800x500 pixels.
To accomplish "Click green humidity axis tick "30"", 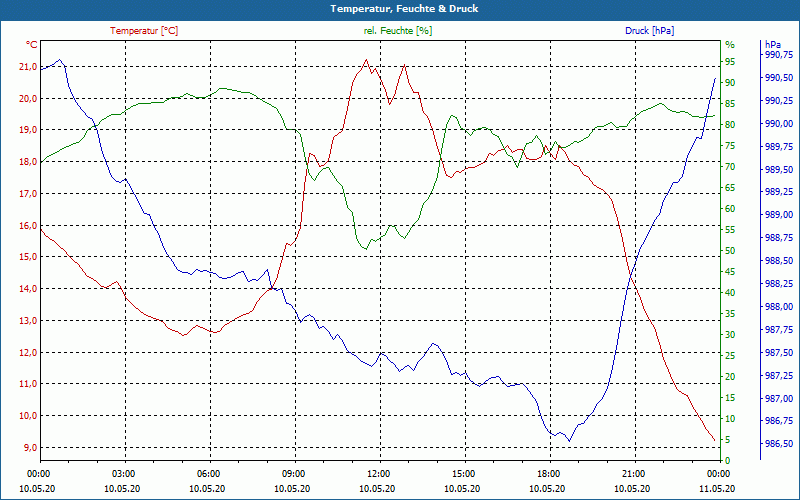I will coord(730,335).
